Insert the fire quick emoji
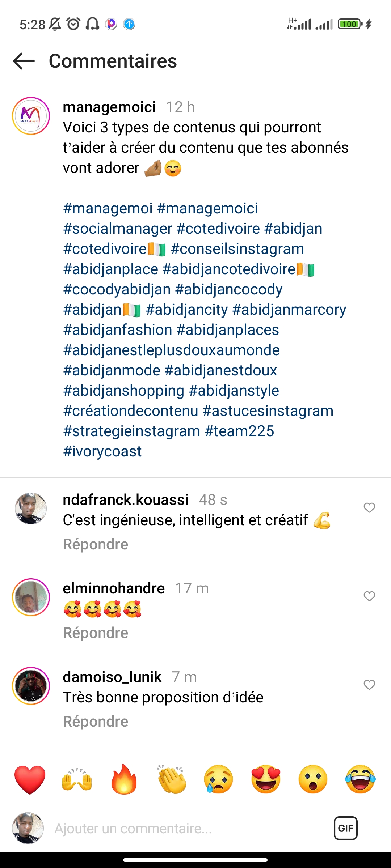 click(x=124, y=779)
